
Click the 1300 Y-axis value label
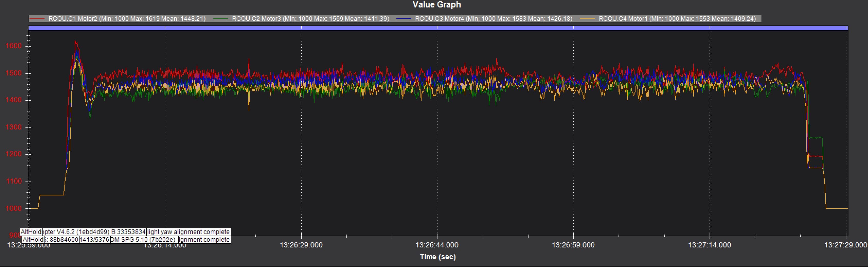click(x=13, y=127)
